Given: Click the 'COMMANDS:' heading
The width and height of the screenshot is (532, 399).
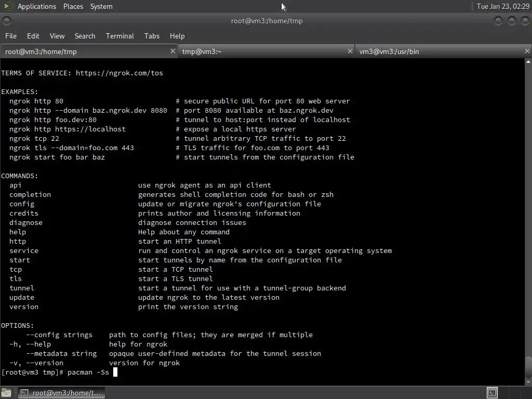Looking at the screenshot, I should click(20, 176).
